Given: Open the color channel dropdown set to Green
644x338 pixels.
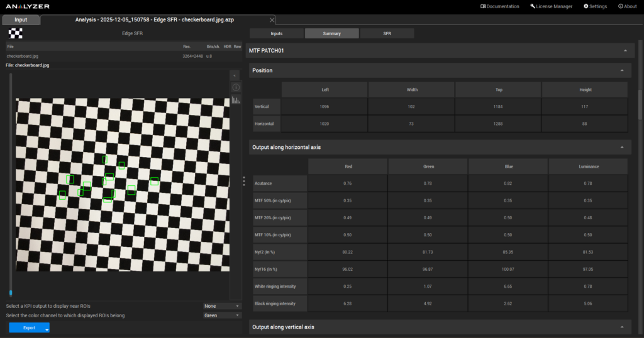Looking at the screenshot, I should click(222, 315).
